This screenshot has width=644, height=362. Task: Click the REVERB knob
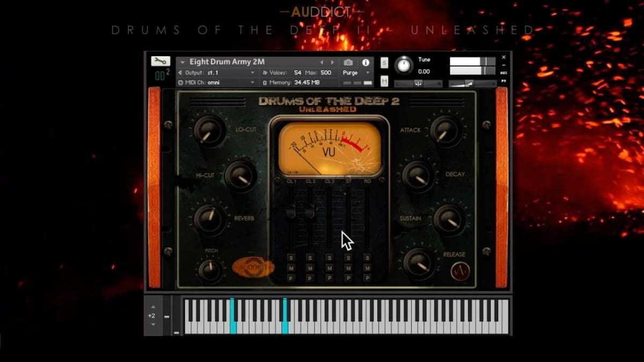[210, 219]
